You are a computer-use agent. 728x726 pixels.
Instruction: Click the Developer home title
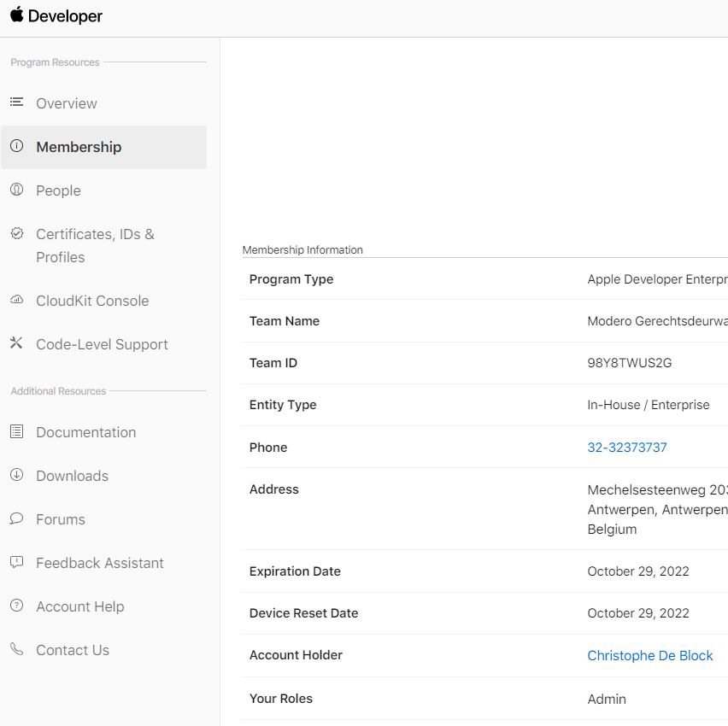pos(65,16)
